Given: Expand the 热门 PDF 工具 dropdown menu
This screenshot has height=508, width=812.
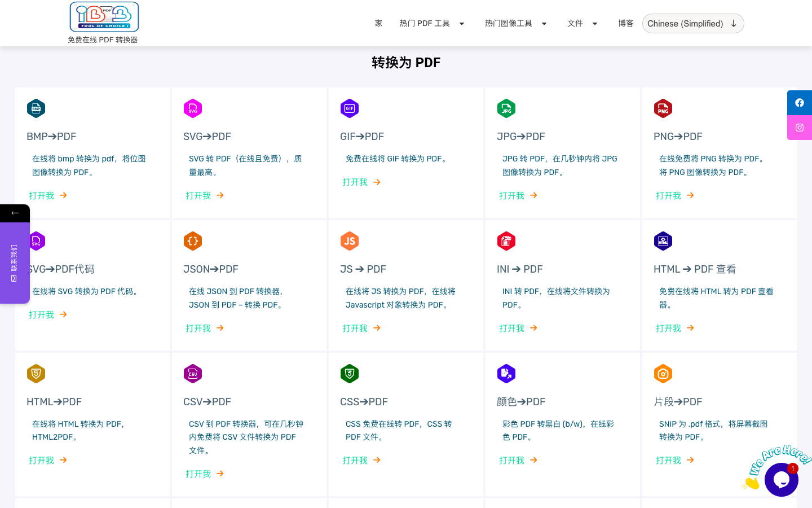Looking at the screenshot, I should [x=432, y=24].
